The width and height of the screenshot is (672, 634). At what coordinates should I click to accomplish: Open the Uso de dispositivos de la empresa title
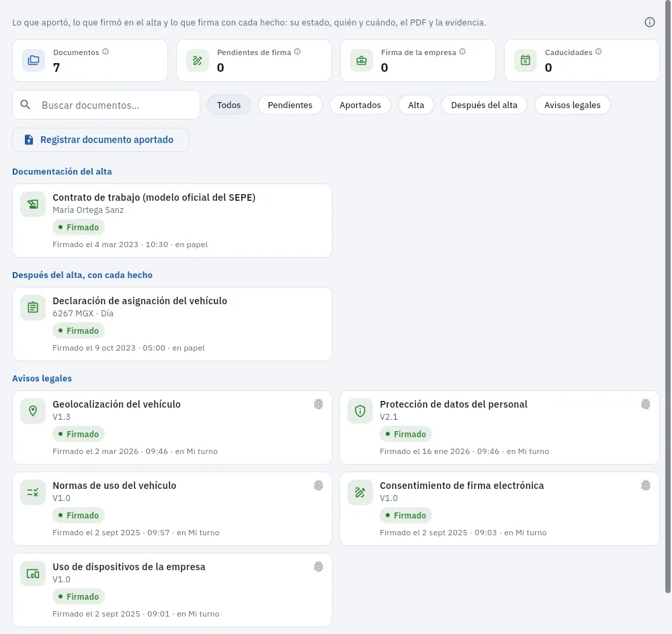(x=129, y=567)
